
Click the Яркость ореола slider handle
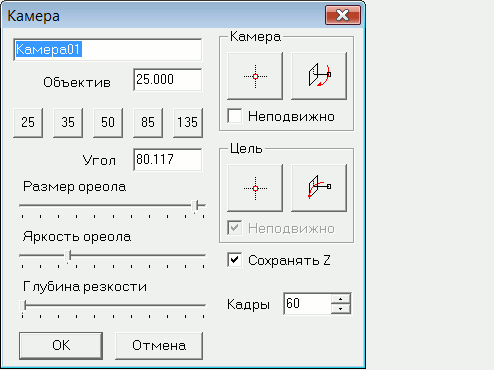point(68,256)
